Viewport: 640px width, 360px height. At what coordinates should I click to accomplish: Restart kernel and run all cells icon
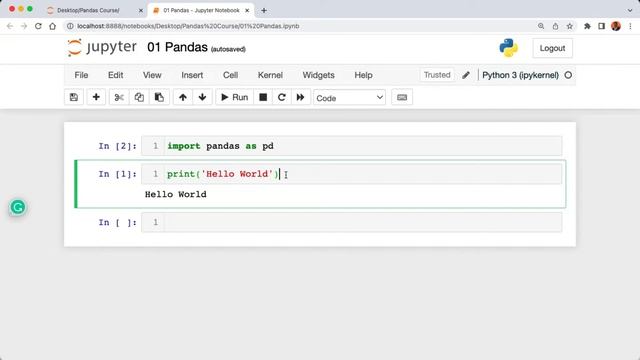click(x=300, y=97)
